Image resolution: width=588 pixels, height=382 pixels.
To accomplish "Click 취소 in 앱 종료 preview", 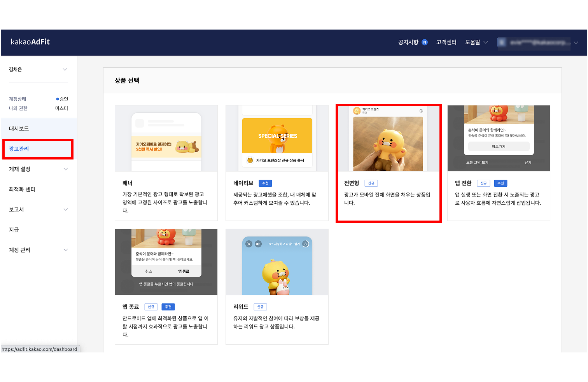I will tap(149, 271).
